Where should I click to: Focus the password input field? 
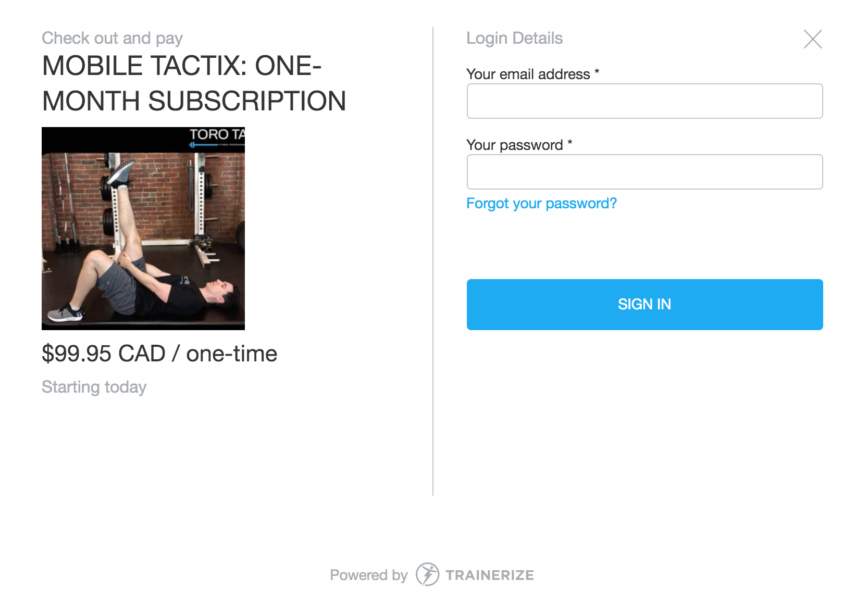click(x=644, y=172)
